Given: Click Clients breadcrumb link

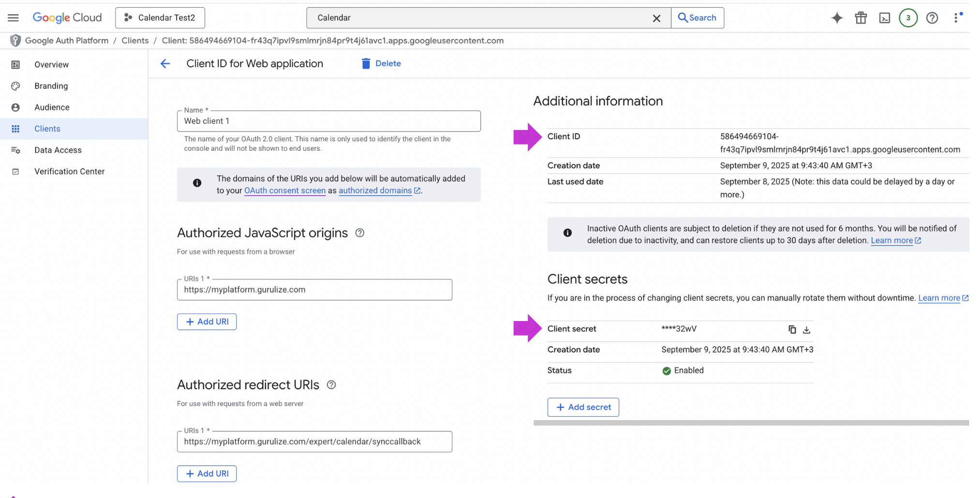Looking at the screenshot, I should click(x=135, y=41).
